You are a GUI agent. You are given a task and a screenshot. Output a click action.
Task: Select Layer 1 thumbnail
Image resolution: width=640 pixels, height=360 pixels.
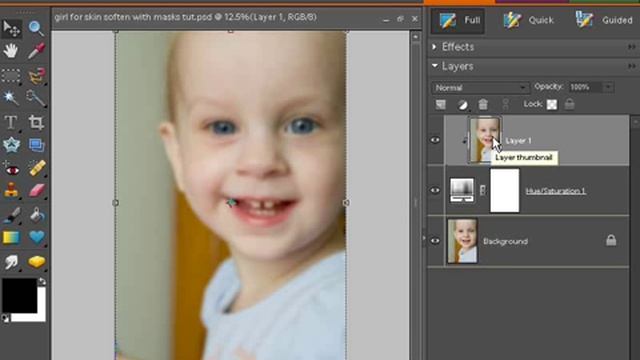[x=485, y=140]
